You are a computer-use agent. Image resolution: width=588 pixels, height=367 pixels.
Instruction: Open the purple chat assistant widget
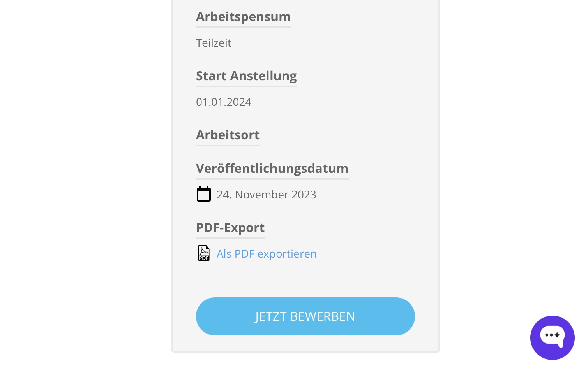tap(552, 337)
